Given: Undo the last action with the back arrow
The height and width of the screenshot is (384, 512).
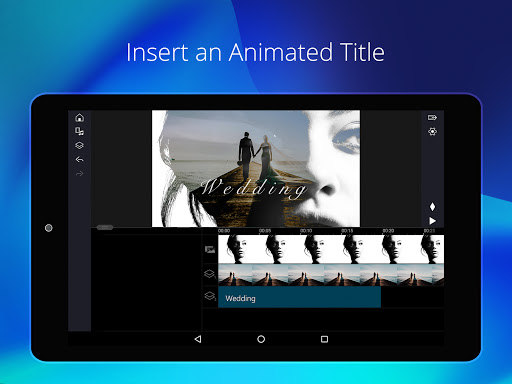Looking at the screenshot, I should point(79,159).
